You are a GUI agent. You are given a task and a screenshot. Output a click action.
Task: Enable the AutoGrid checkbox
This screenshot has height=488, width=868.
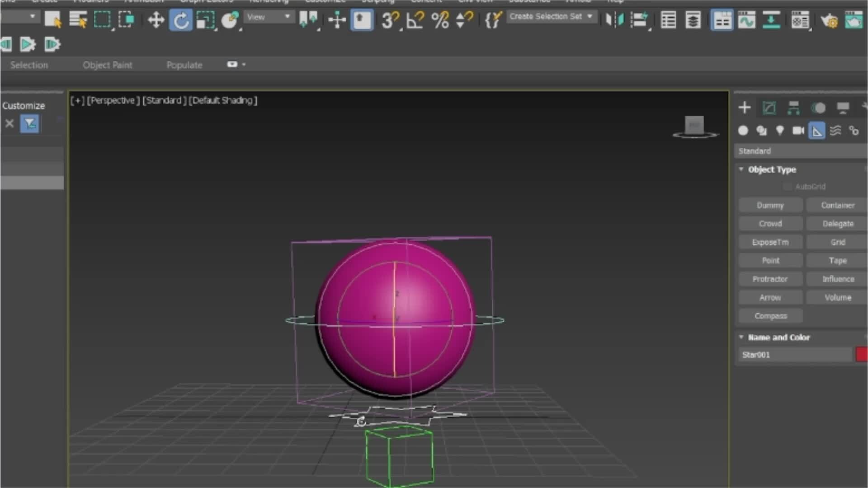coord(787,186)
